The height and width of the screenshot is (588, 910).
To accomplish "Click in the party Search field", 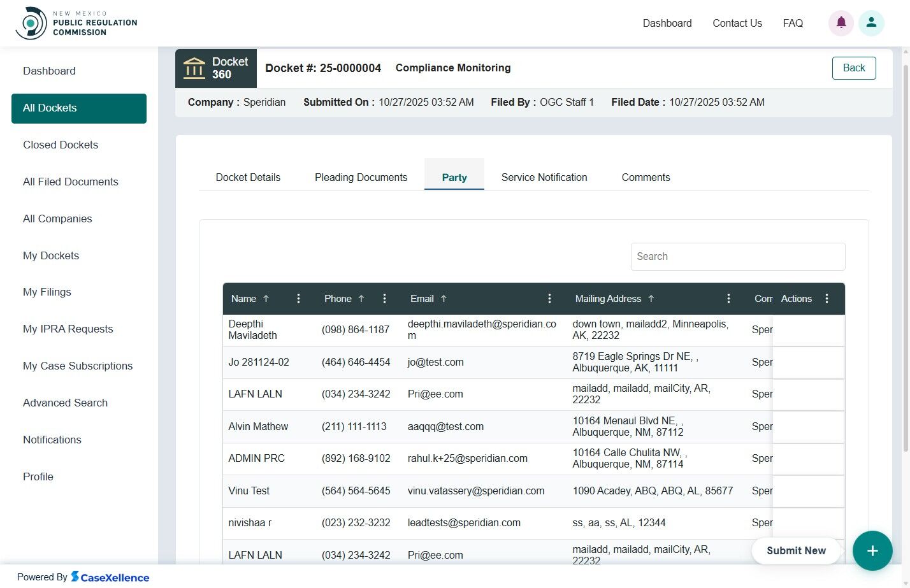I will tap(737, 257).
